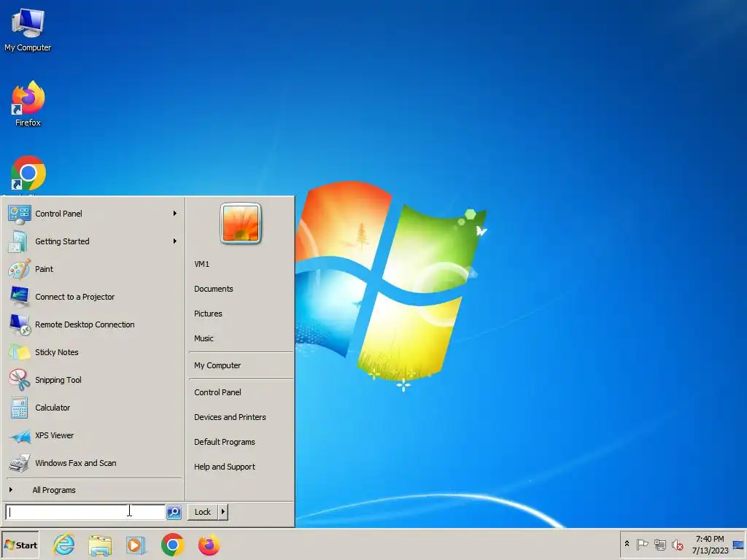This screenshot has width=747, height=560.
Task: Click the Calculator icon
Action: 19,408
